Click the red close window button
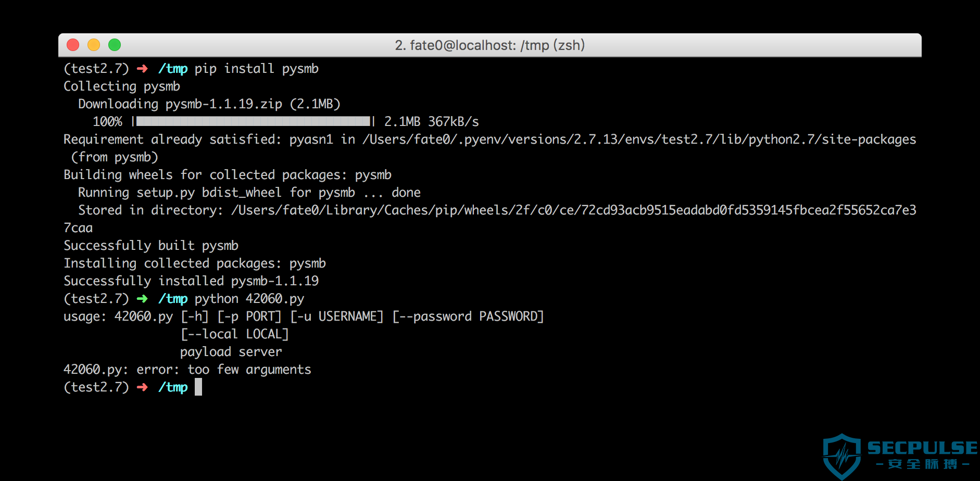The height and width of the screenshot is (481, 980). click(73, 45)
